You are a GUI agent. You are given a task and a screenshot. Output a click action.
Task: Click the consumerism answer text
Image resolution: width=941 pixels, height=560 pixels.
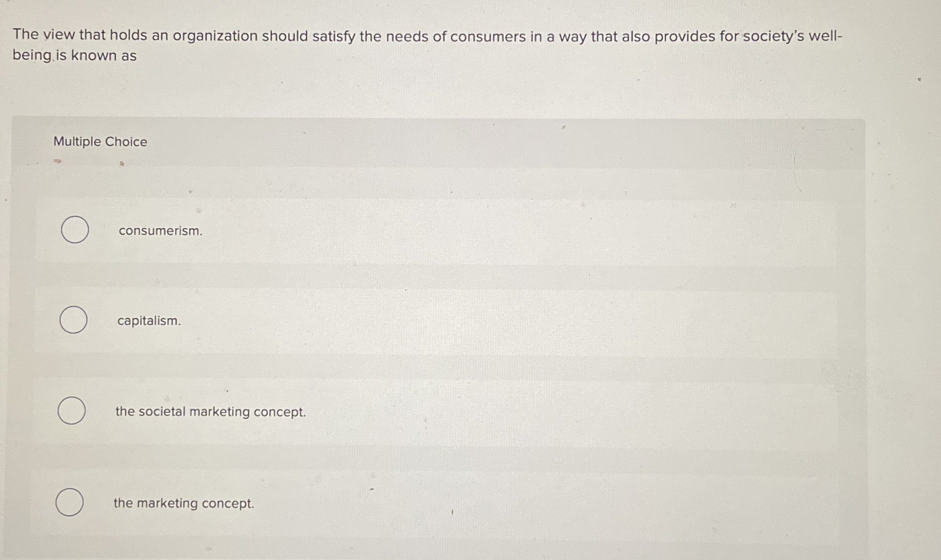[x=161, y=231]
